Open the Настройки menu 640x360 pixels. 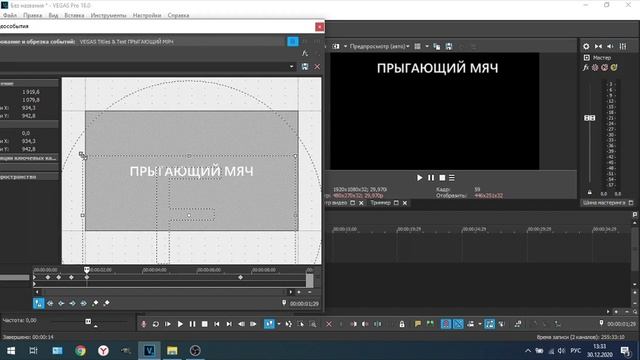tap(147, 15)
